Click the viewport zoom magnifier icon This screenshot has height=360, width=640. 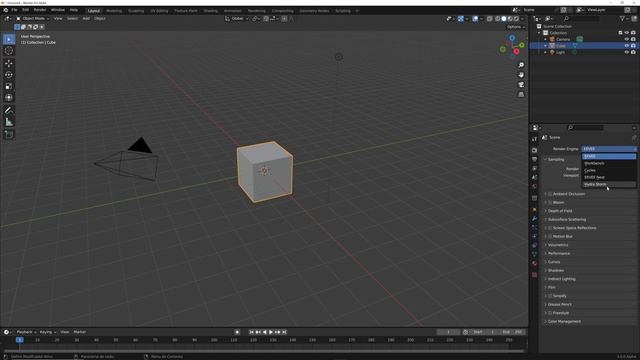pyautogui.click(x=521, y=65)
